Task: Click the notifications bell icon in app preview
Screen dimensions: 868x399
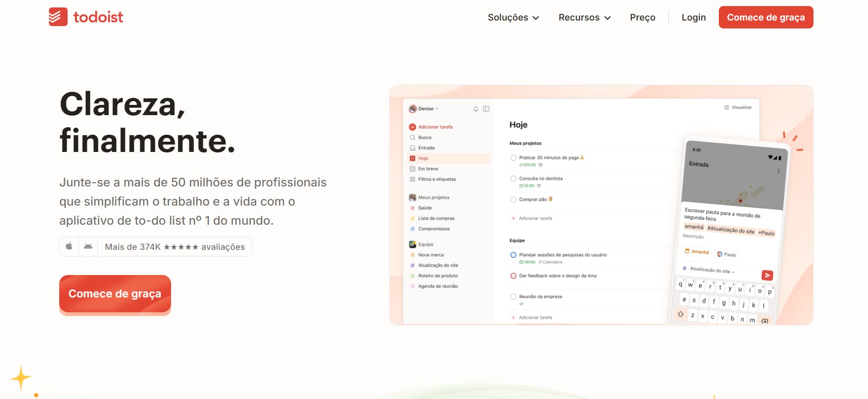Action: coord(475,109)
